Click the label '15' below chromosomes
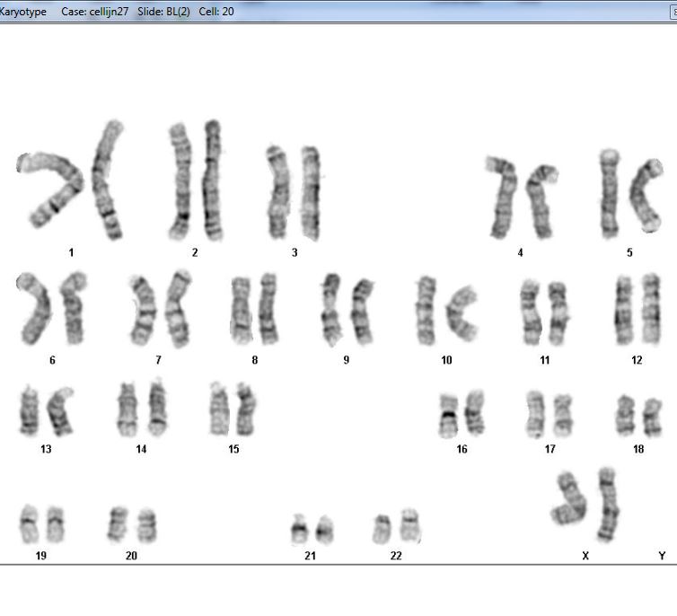Screen dimensions: 677x616 233,449
